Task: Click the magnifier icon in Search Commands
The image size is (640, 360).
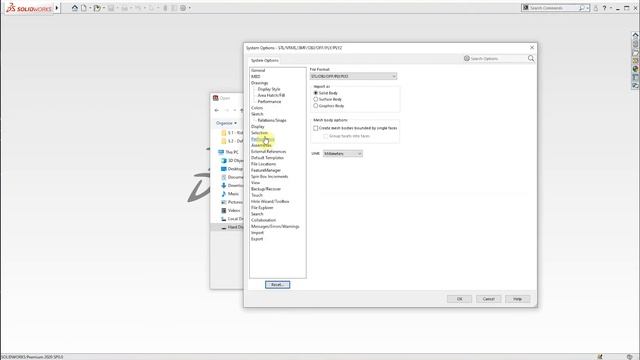Action: pyautogui.click(x=582, y=8)
